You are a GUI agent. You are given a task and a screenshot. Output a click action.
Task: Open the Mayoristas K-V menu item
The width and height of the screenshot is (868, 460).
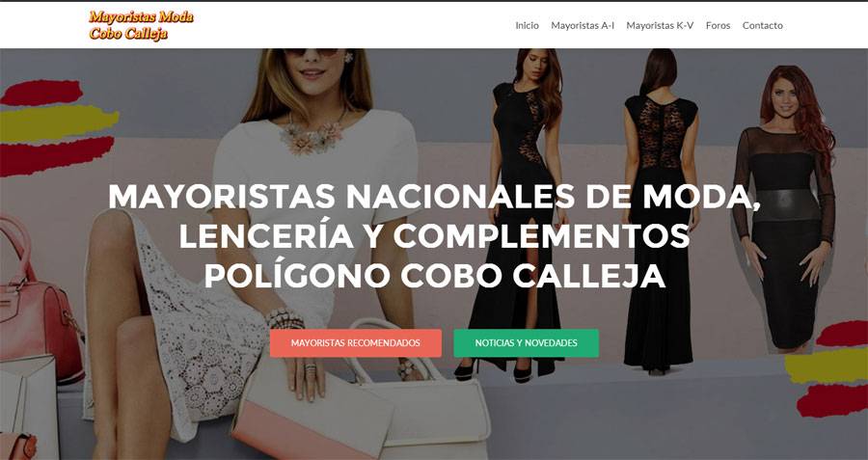[x=660, y=25]
